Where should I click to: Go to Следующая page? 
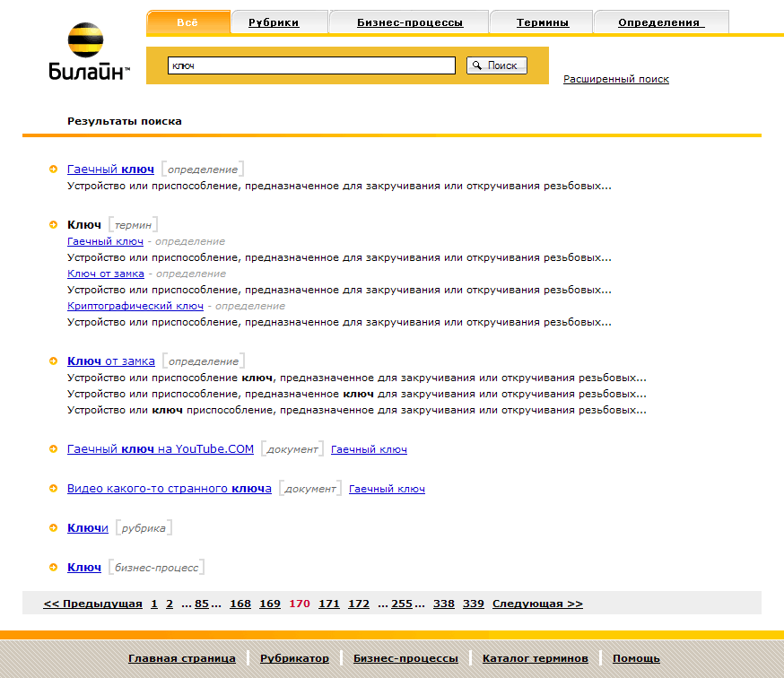pyautogui.click(x=537, y=604)
